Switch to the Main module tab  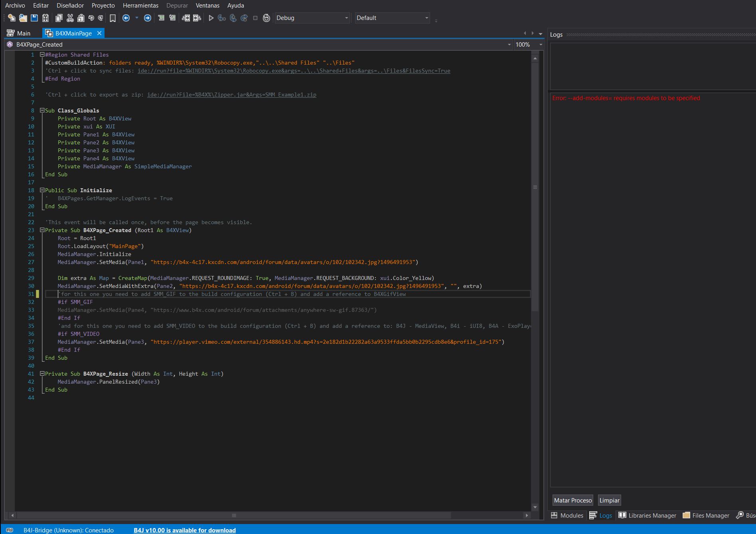click(x=19, y=33)
